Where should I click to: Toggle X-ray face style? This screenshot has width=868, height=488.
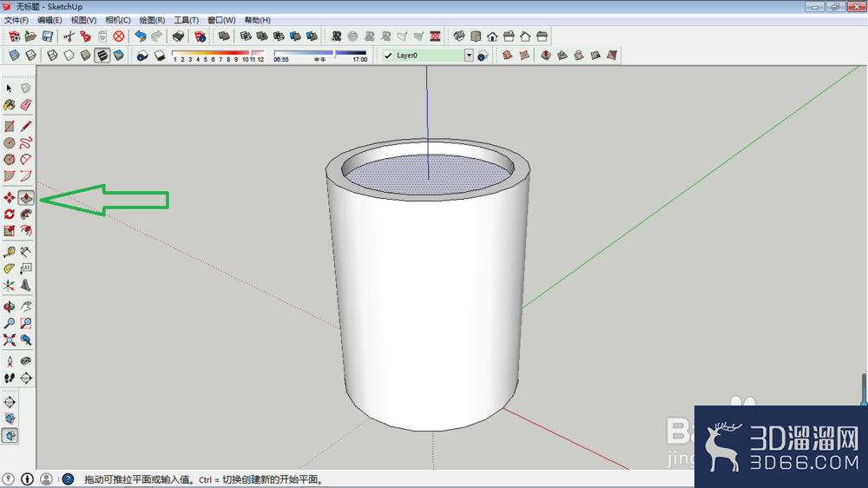click(15, 56)
